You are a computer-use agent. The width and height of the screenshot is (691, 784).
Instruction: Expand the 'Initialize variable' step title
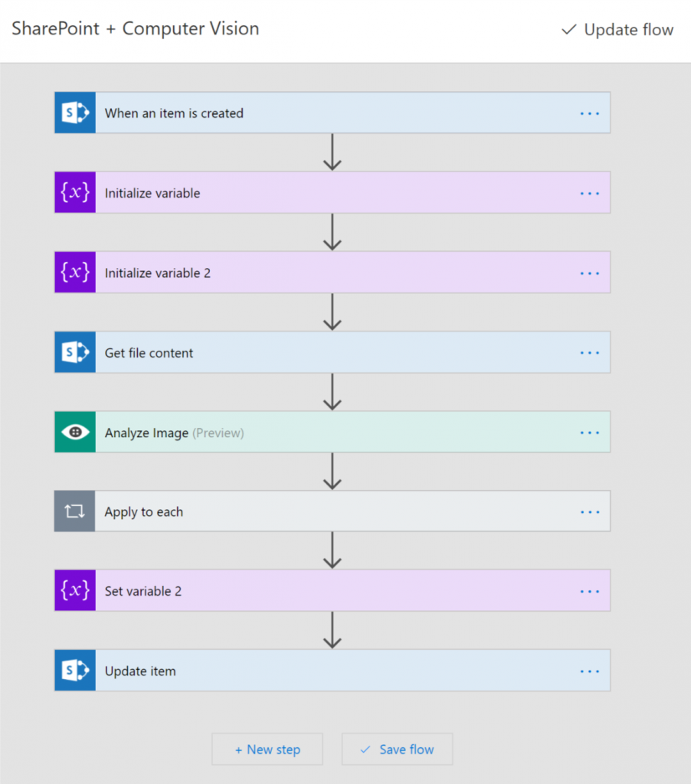click(x=152, y=193)
